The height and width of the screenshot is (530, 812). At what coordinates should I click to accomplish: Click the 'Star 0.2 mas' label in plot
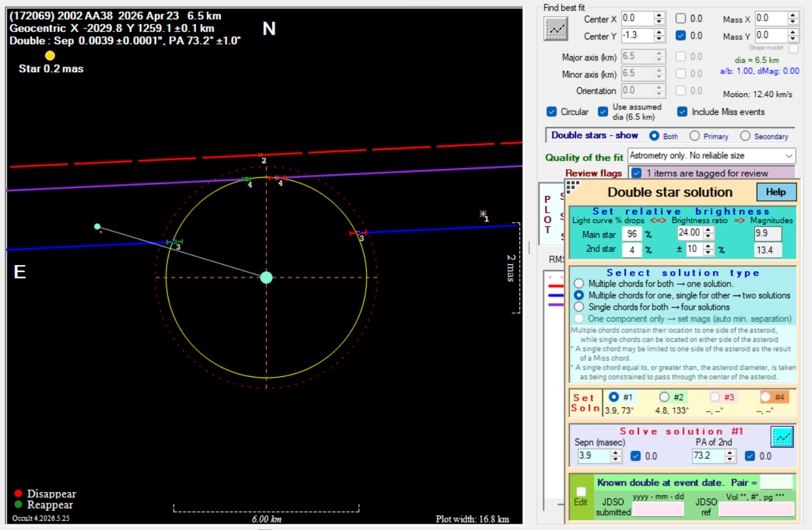pyautogui.click(x=51, y=68)
